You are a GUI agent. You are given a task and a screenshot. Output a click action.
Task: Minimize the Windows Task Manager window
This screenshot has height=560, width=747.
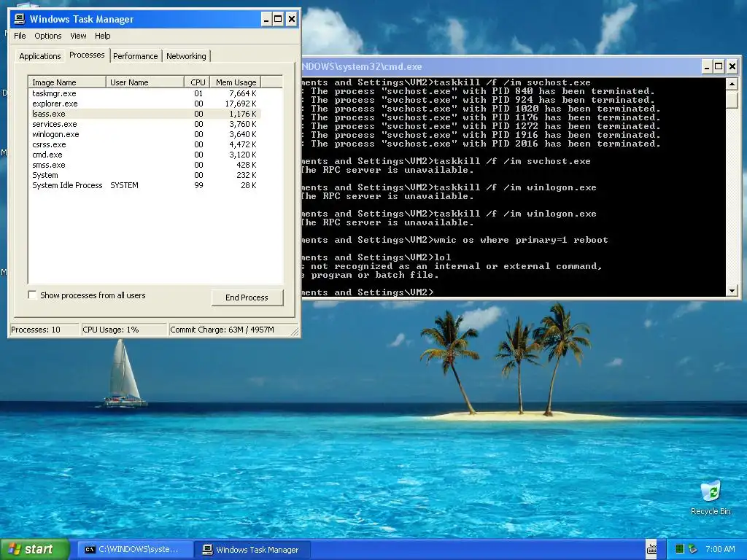[x=266, y=19]
